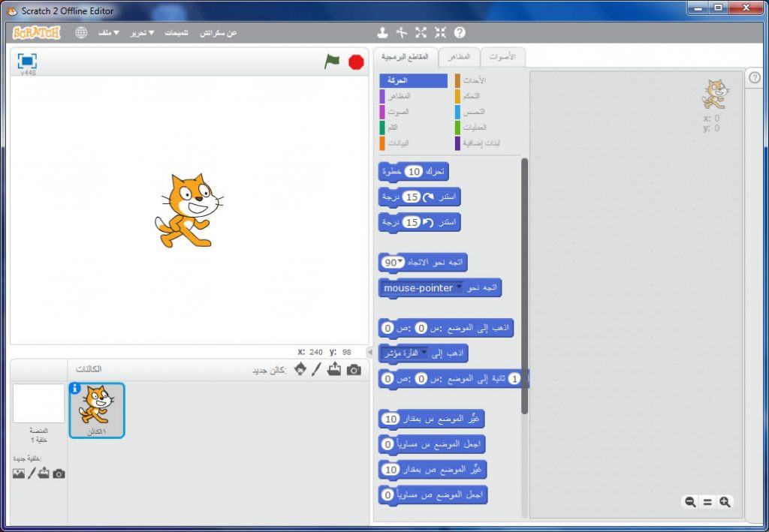Switch stage to full-screen presentation mode
Viewport: 769px width, 532px height.
point(28,62)
